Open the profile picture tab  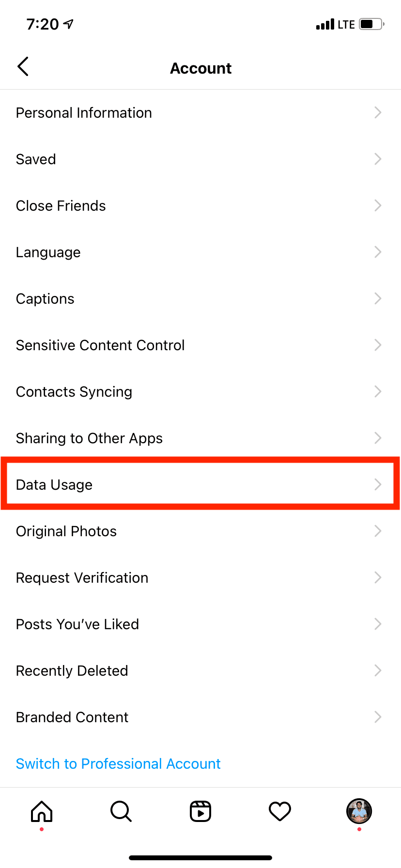[359, 811]
